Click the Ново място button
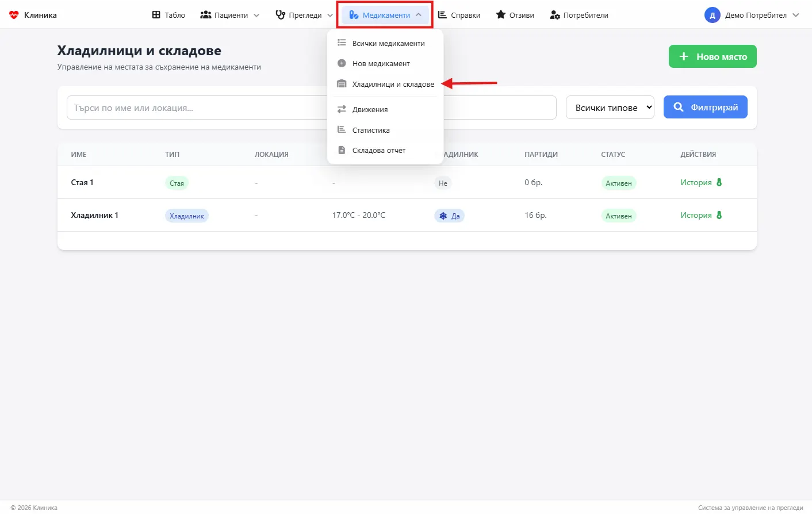 point(713,56)
